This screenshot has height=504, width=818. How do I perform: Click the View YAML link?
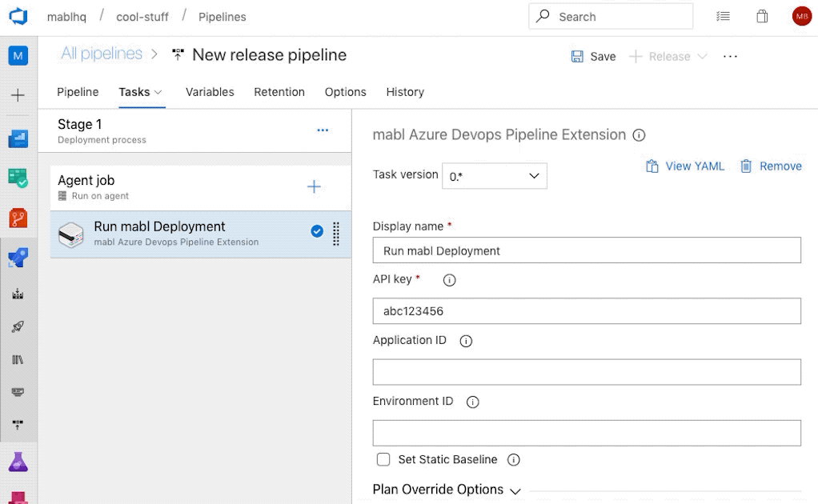tap(685, 166)
